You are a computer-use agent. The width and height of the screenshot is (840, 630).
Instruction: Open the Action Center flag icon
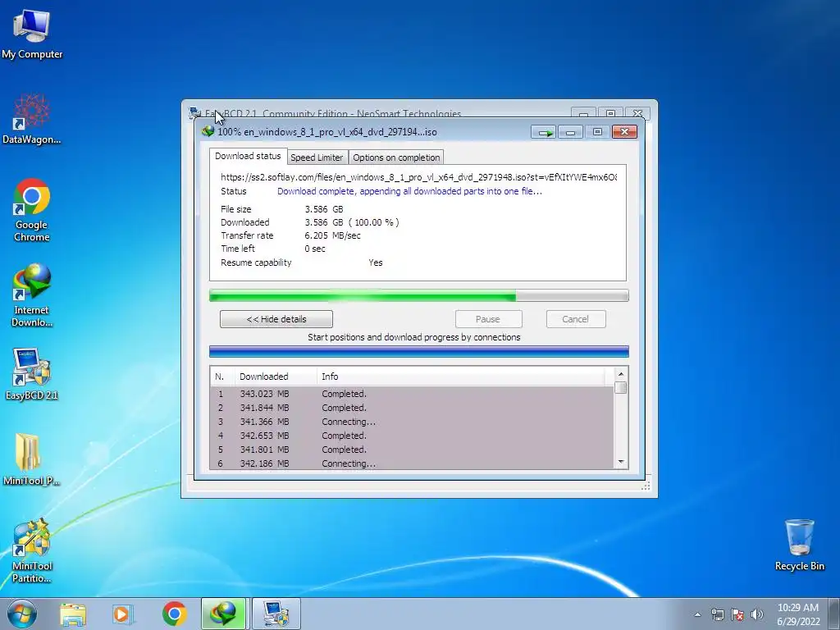click(737, 614)
